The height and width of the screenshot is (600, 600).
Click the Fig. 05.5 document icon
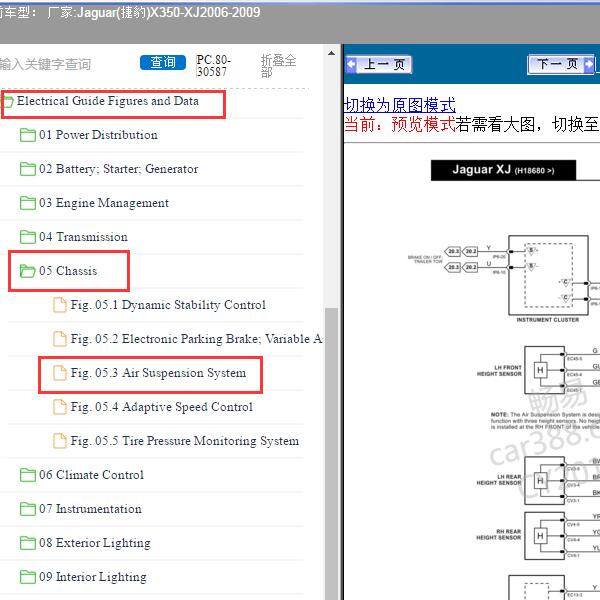pos(59,441)
